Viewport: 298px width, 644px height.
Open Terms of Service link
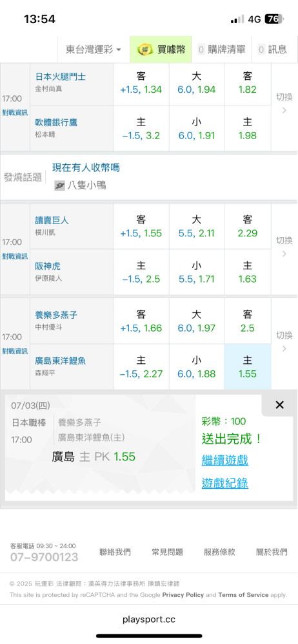click(243, 594)
